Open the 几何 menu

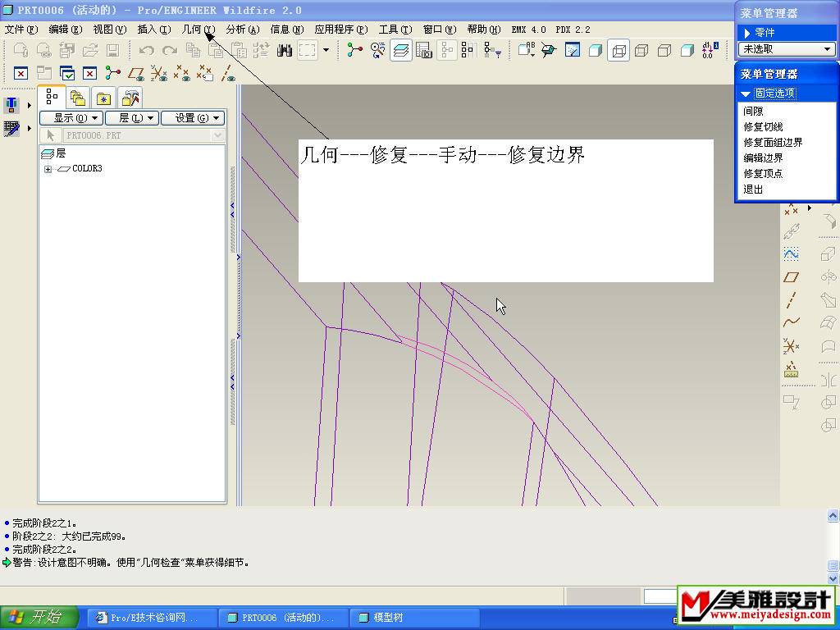click(x=198, y=29)
